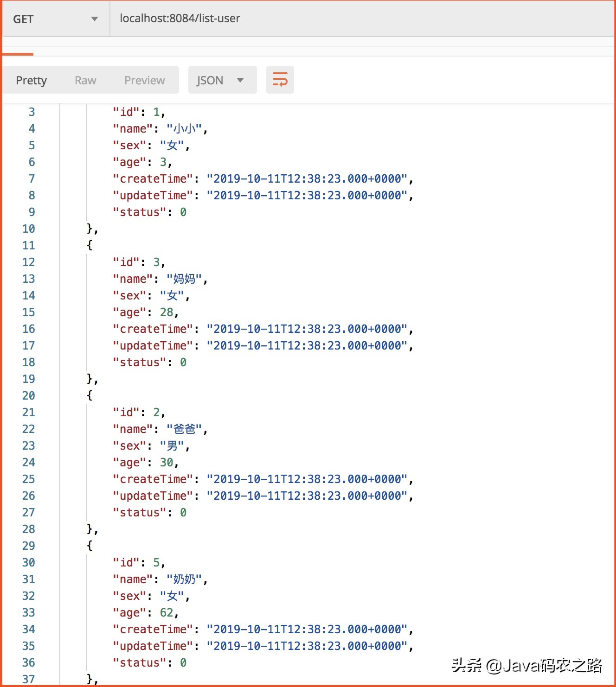Select the "爸爸" name value
This screenshot has width=616, height=687.
click(x=184, y=429)
